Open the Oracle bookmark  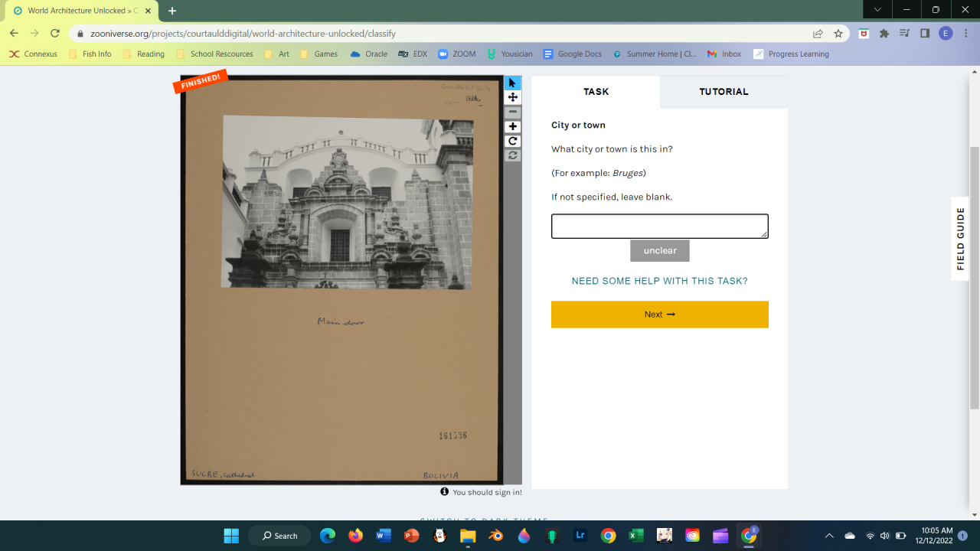coord(368,54)
